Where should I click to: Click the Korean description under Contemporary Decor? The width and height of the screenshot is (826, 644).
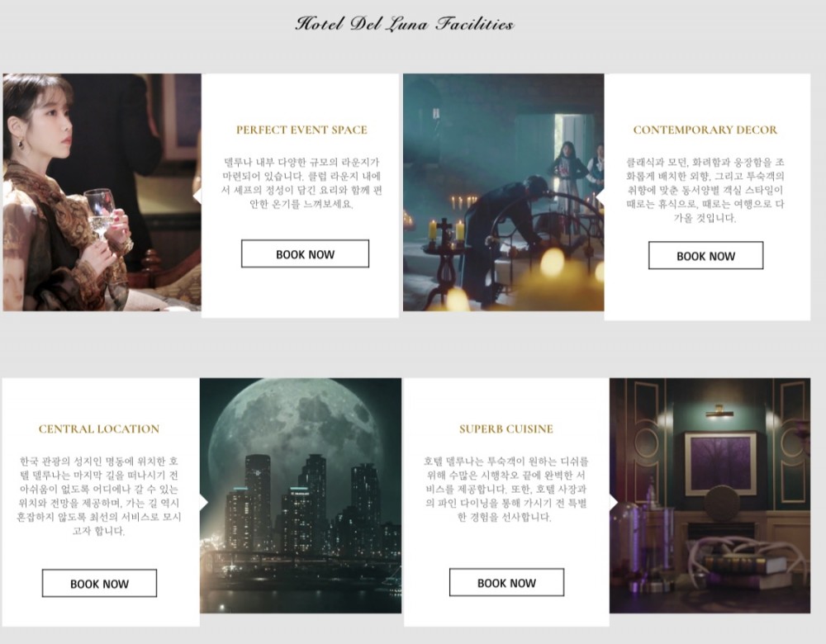pyautogui.click(x=705, y=190)
